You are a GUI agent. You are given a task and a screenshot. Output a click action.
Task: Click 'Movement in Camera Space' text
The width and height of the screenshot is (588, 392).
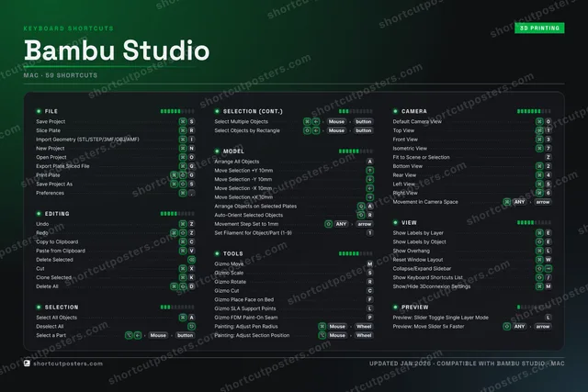click(425, 202)
